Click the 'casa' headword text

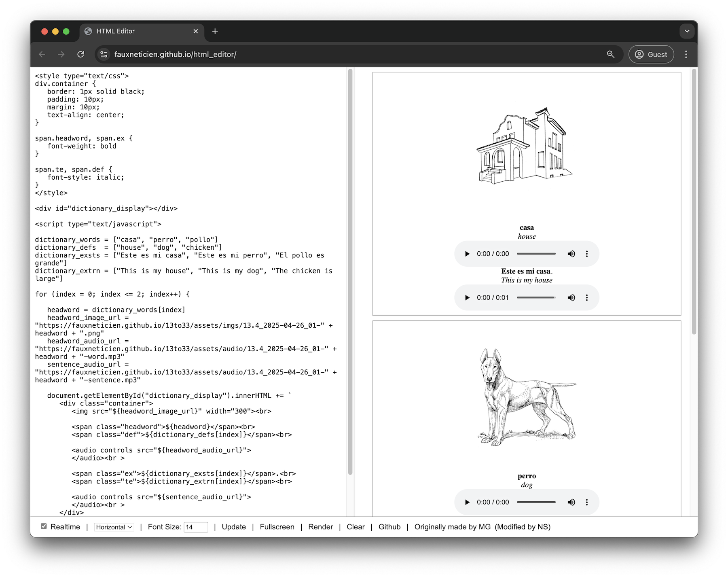tap(527, 227)
